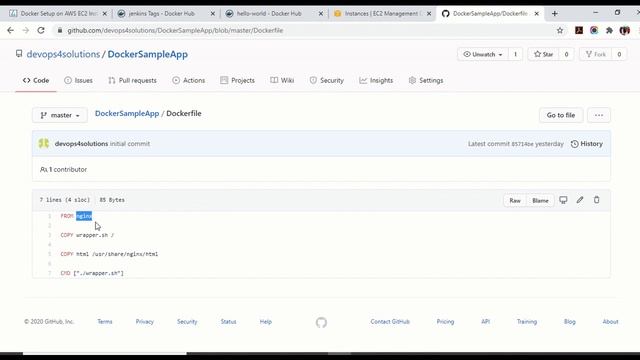Expand the master branch selector
640x360 pixels.
(60, 115)
